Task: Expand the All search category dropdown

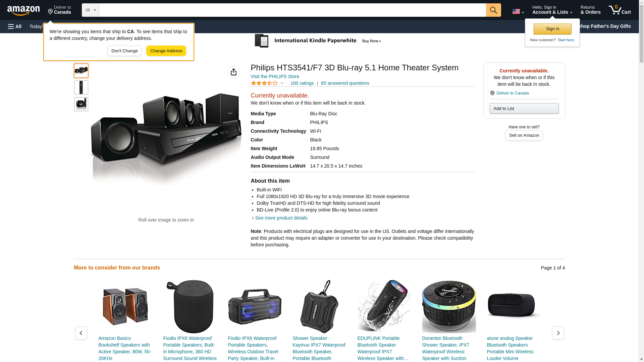Action: pos(91,10)
